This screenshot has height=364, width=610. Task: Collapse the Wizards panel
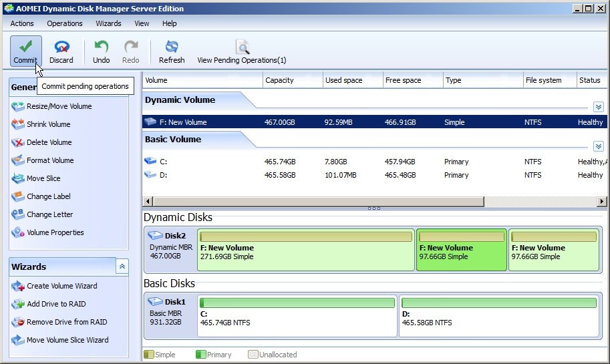tap(122, 266)
